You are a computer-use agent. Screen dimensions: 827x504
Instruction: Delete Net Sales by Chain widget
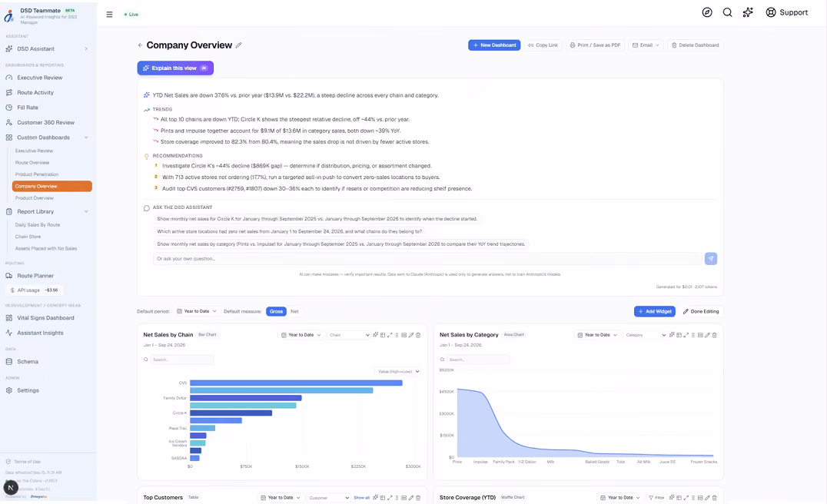[418, 335]
